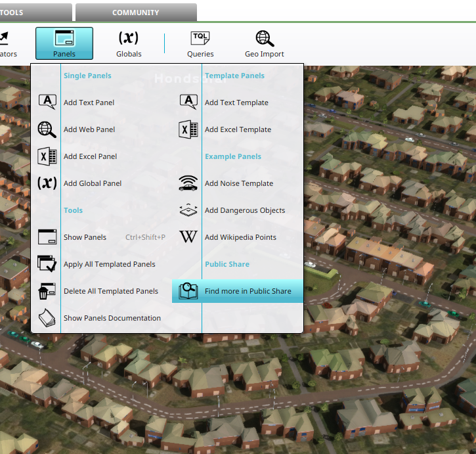Click the Dangerous Objects layer icon
Screen dimensions: 476x454
(x=188, y=210)
